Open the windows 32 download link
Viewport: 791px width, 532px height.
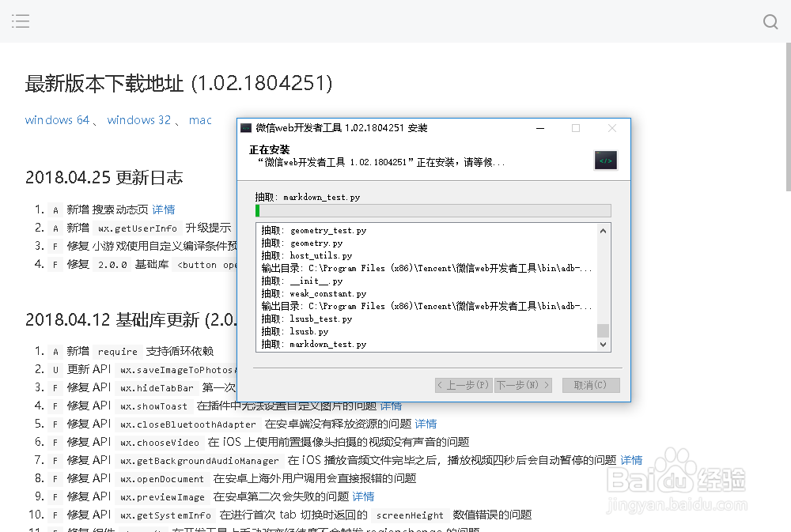click(138, 119)
